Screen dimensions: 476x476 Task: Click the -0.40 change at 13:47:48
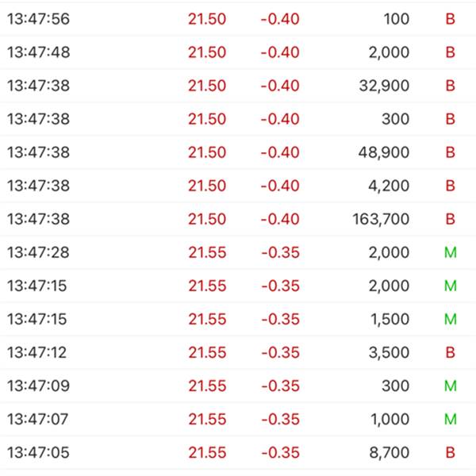click(x=280, y=52)
